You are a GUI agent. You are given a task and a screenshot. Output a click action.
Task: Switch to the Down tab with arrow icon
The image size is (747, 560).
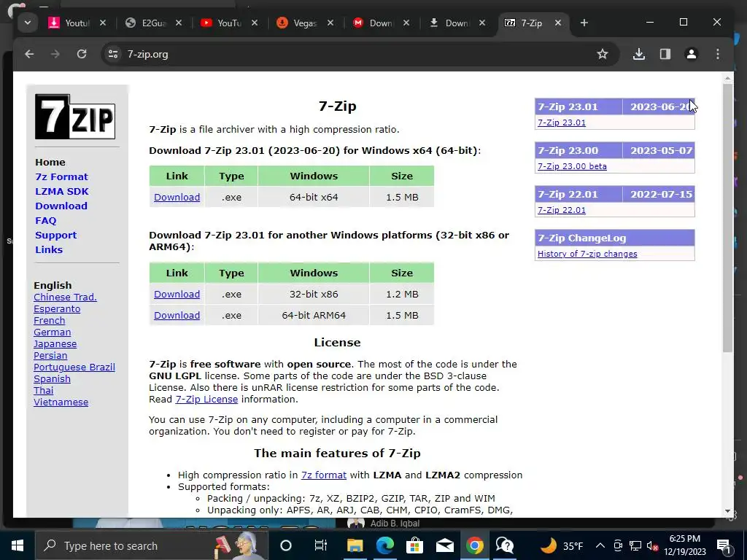point(451,23)
